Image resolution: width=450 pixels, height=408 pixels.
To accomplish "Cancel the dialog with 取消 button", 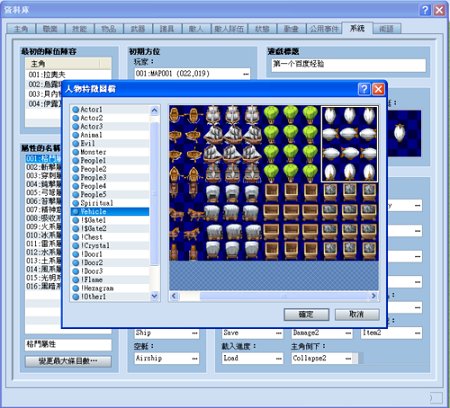I will pos(357,314).
